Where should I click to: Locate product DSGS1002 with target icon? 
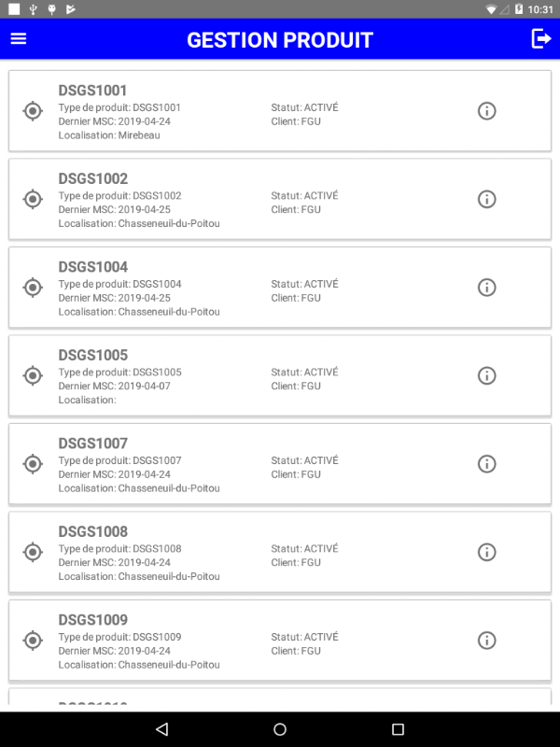[x=33, y=199]
